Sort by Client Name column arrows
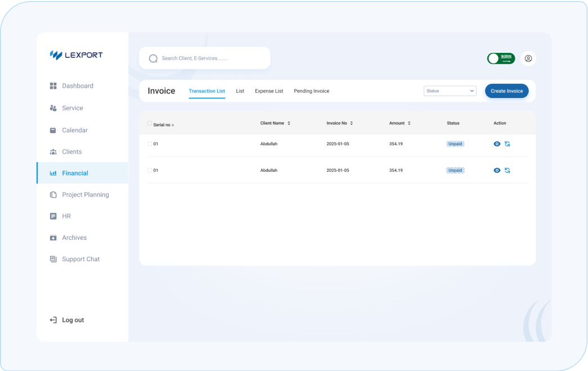Image resolution: width=588 pixels, height=371 pixels. (x=289, y=123)
